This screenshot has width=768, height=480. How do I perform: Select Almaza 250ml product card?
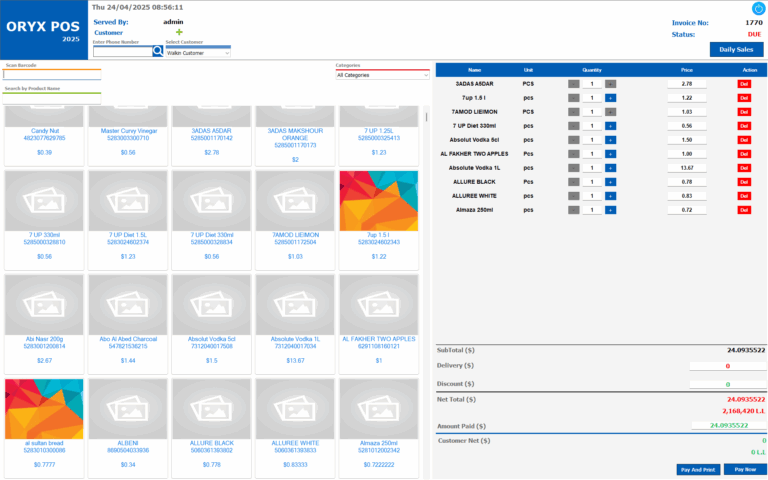point(379,427)
